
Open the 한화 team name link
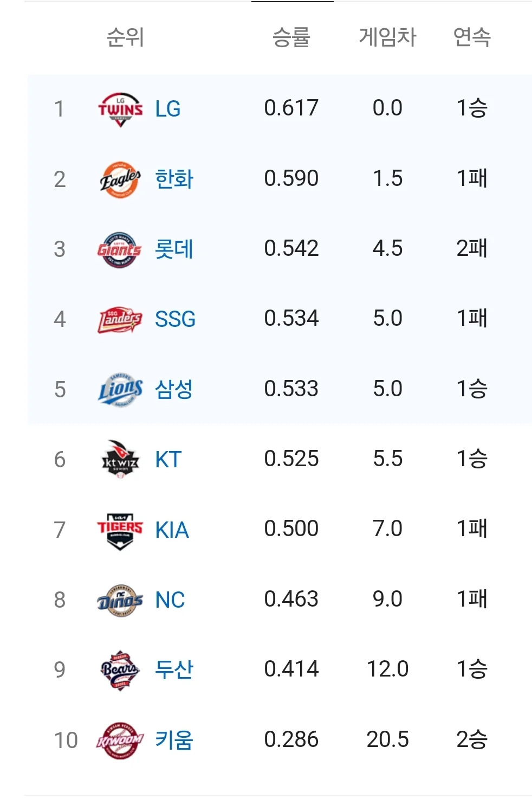click(x=174, y=179)
